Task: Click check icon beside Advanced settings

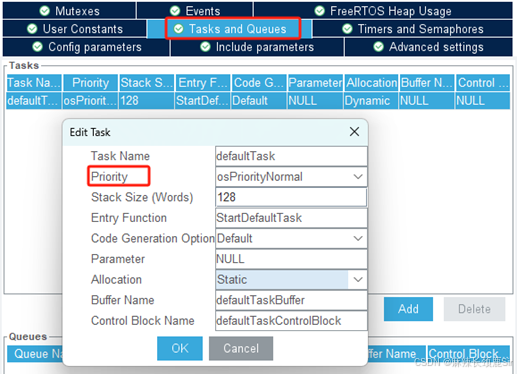Action: pos(379,47)
